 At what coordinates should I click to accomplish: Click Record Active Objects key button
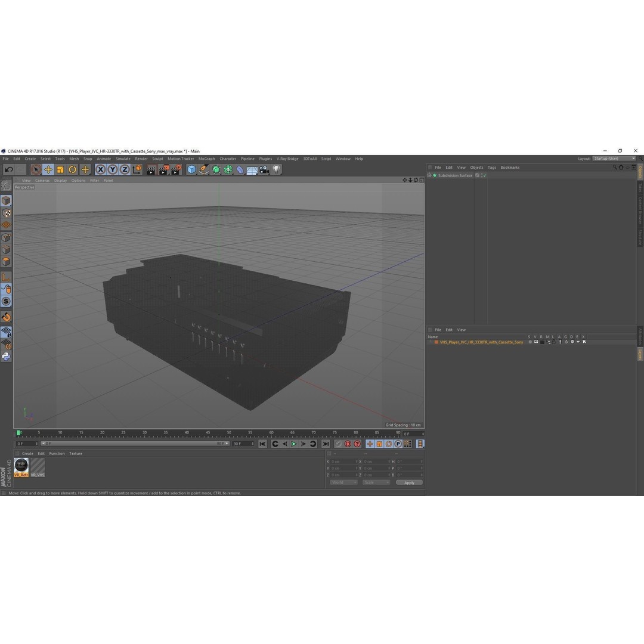click(339, 444)
